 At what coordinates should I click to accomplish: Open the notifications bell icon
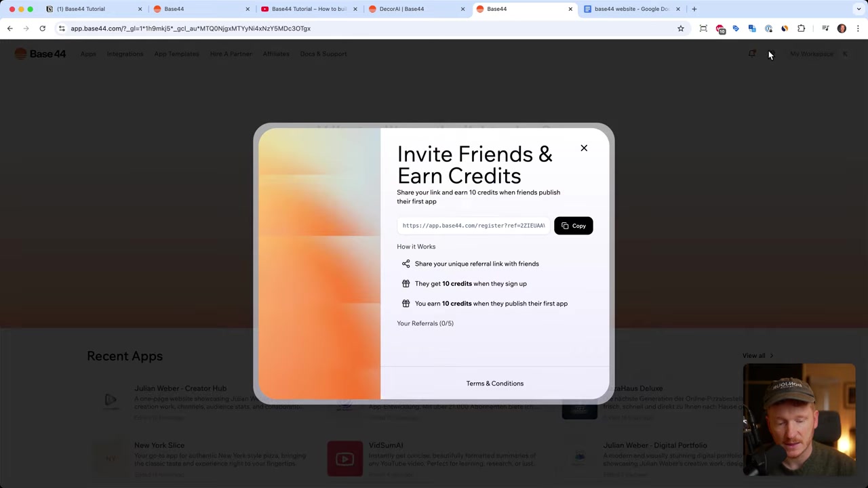tap(752, 54)
